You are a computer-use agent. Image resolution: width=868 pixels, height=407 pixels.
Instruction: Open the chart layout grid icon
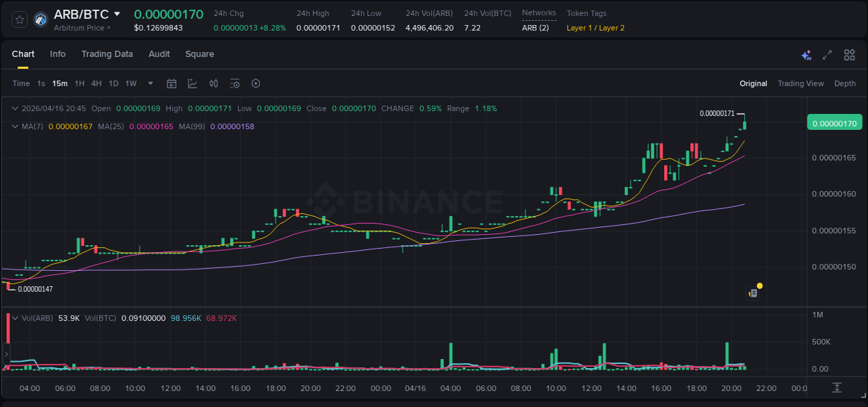849,55
